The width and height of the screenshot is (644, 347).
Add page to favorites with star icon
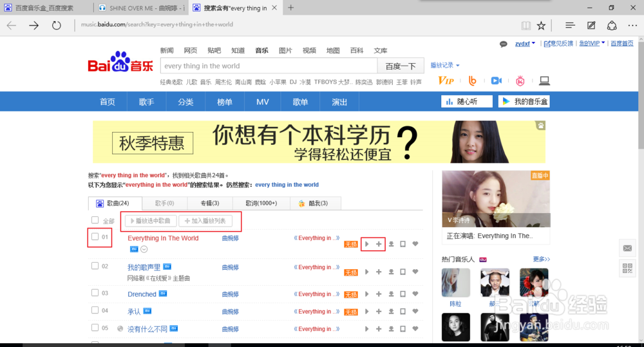[542, 26]
